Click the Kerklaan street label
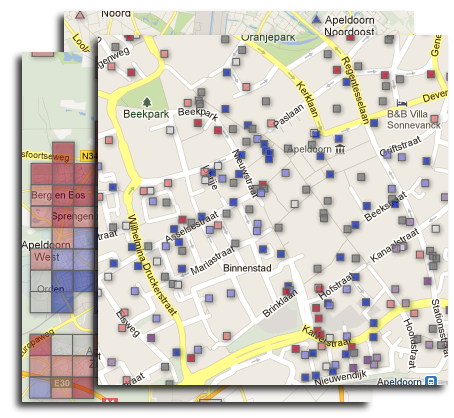454x418 pixels. tap(307, 99)
